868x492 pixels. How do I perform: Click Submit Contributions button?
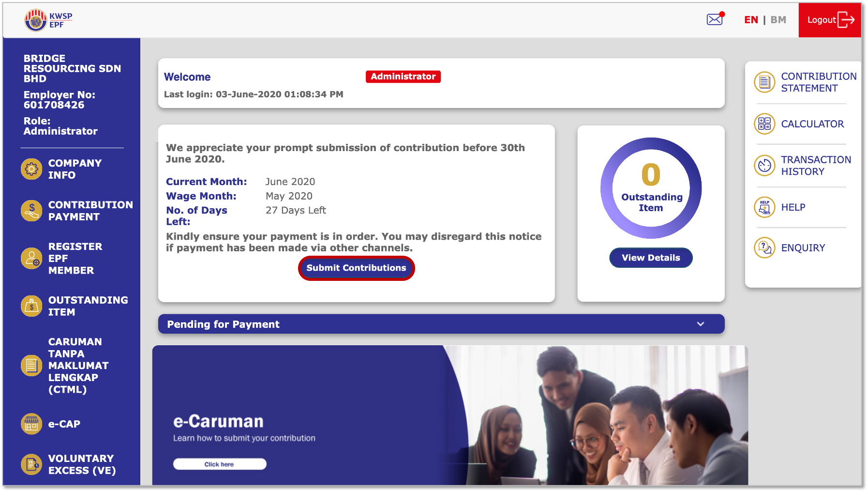357,268
